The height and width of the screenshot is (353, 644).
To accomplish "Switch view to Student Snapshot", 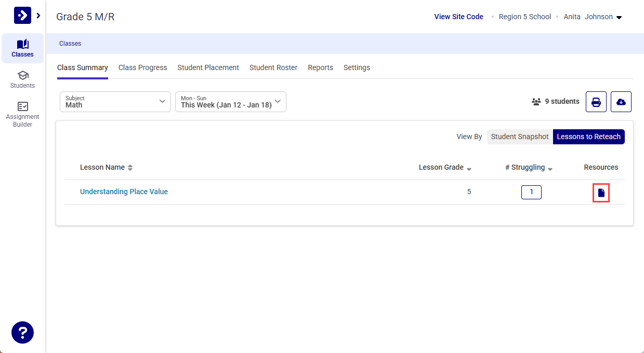I will point(520,137).
